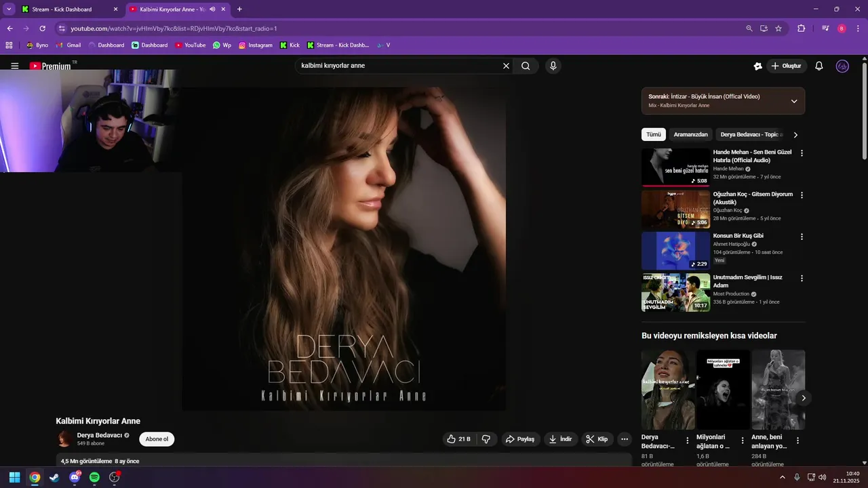Close the Stream - Kick Dashboard tab
This screenshot has height=488, width=868.
point(115,9)
